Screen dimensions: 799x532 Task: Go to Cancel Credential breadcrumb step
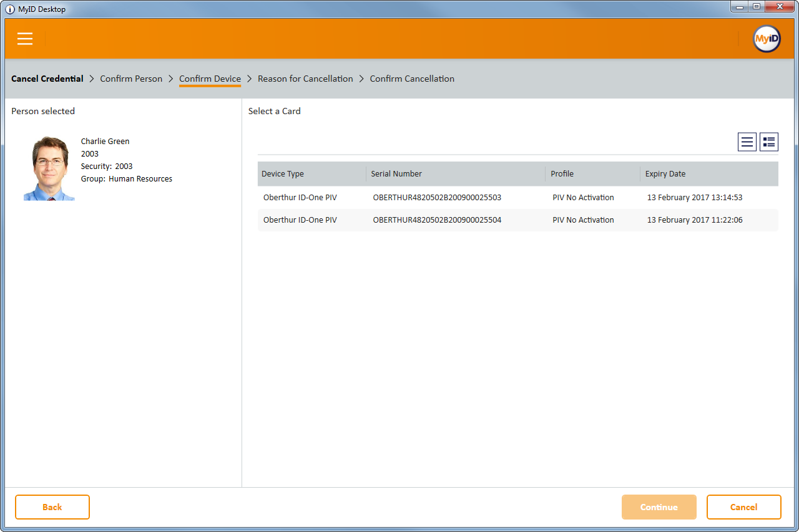(x=47, y=79)
